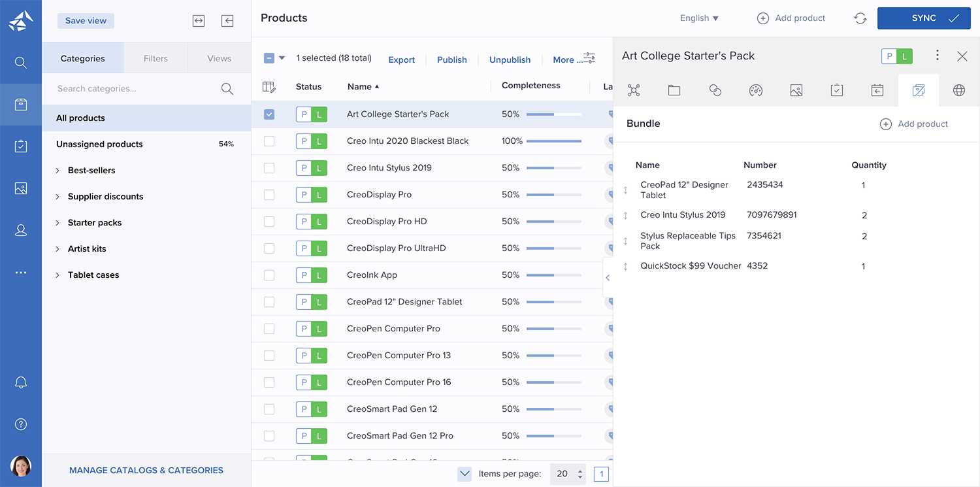Click the Publish link
Viewport: 980px width, 487px height.
(x=452, y=59)
